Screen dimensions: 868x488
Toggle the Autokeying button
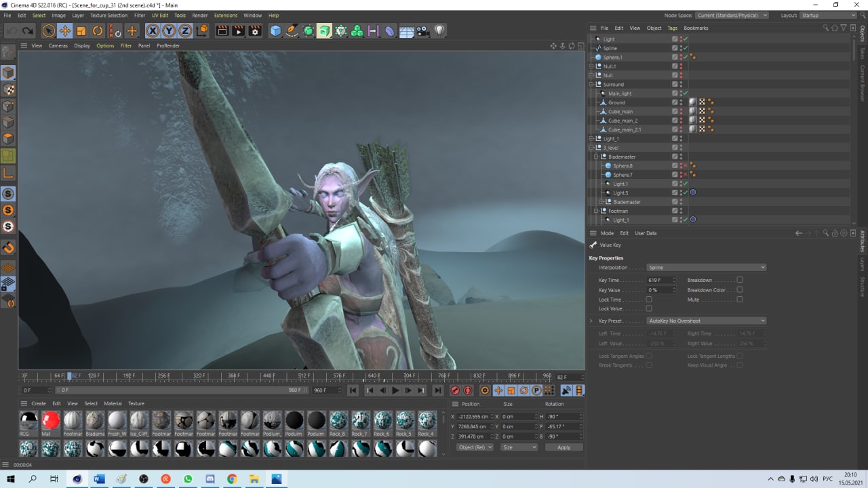coord(467,390)
